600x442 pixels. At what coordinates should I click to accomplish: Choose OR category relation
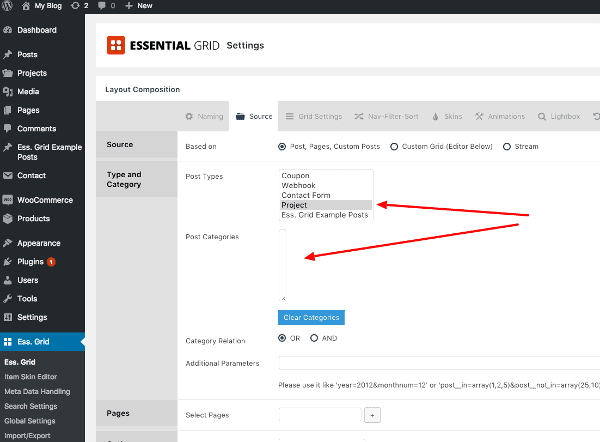(x=282, y=338)
